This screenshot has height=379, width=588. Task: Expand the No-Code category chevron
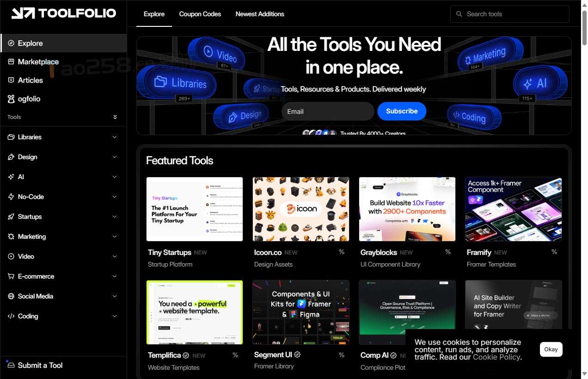[x=115, y=197]
